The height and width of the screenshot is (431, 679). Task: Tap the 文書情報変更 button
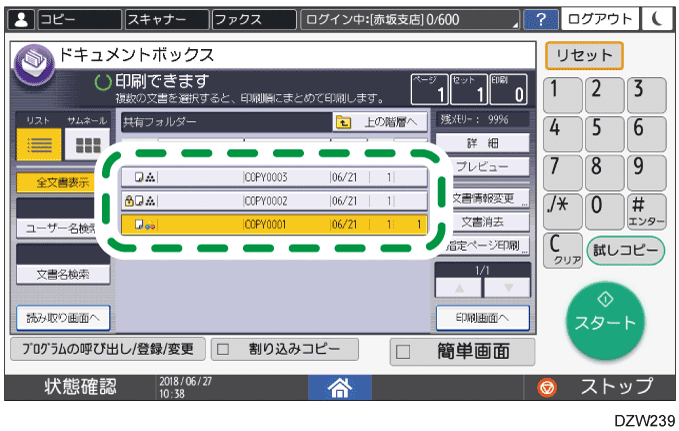click(491, 198)
